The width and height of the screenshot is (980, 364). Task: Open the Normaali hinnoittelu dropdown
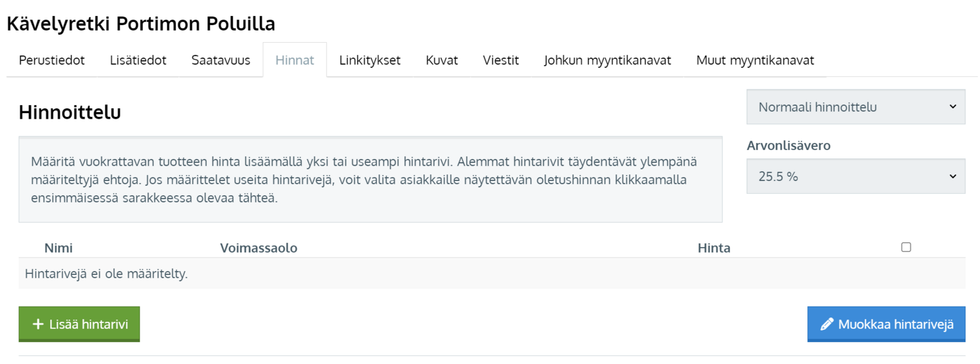point(855,107)
